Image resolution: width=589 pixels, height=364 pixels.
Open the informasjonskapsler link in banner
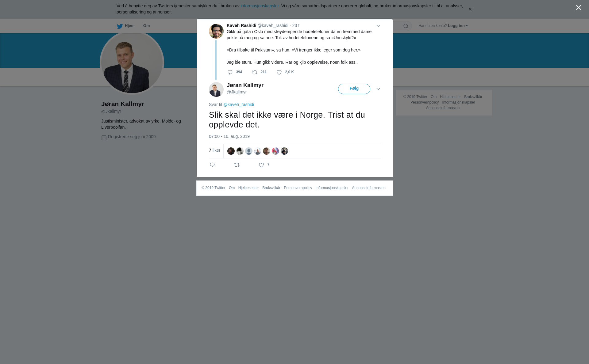260,6
